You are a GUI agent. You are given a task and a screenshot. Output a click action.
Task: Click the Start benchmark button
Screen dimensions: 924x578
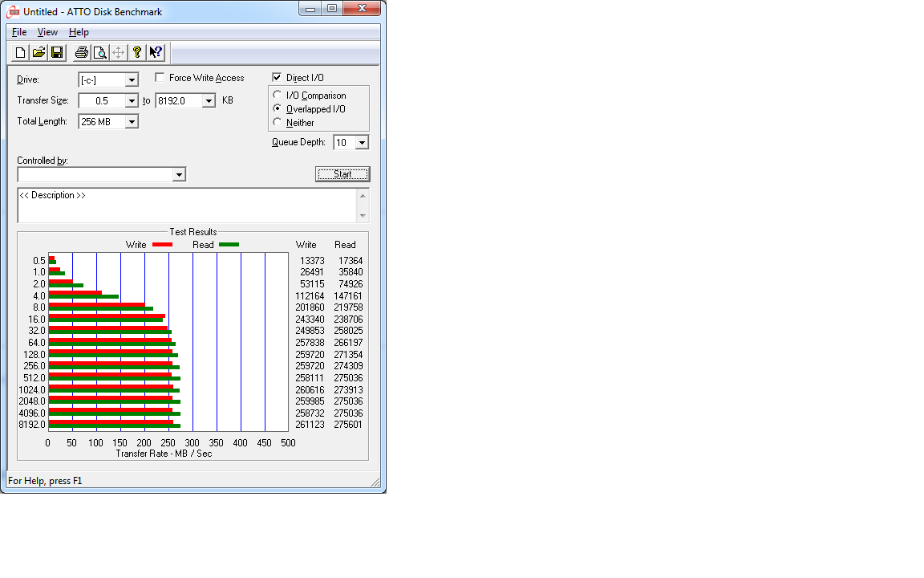click(x=342, y=174)
